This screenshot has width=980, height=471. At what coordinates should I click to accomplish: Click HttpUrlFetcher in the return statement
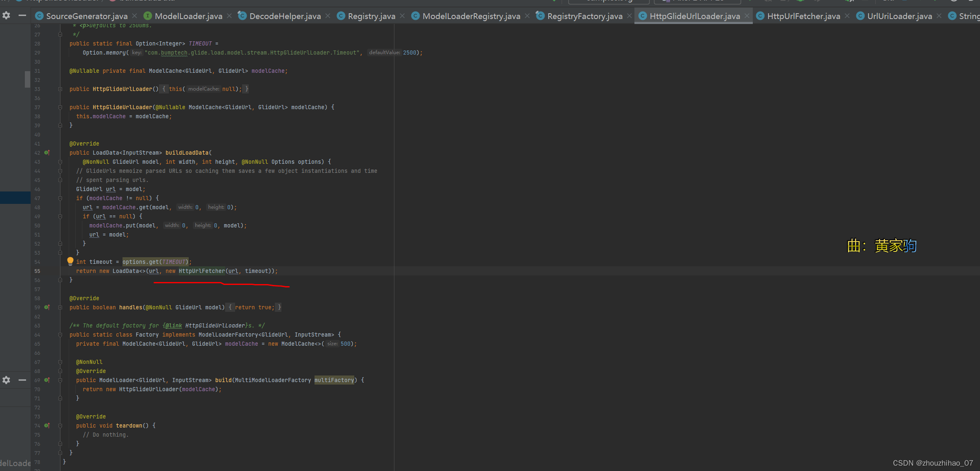click(x=202, y=271)
